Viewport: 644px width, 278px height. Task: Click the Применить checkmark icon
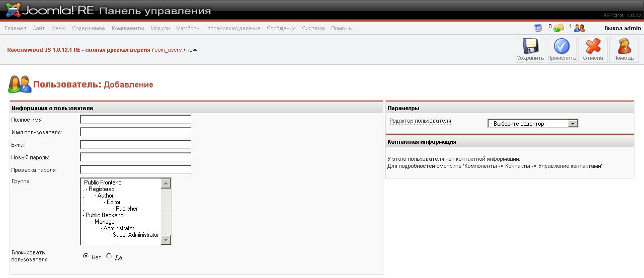click(561, 46)
